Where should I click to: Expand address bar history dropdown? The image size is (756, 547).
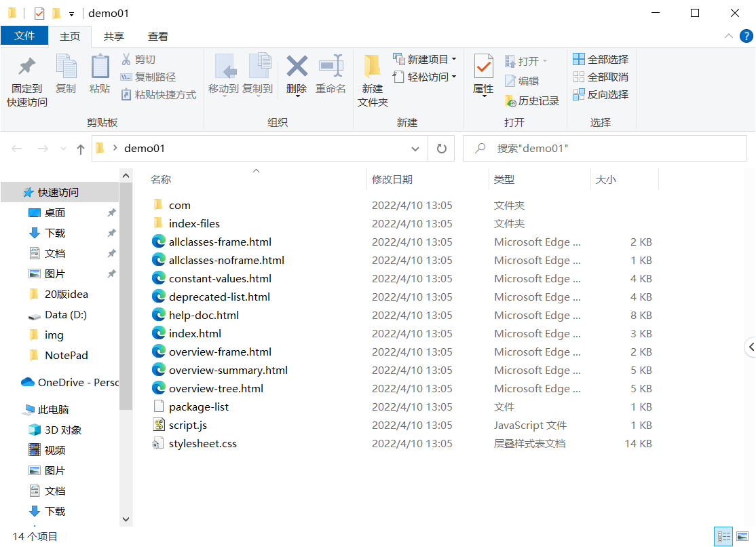click(415, 149)
